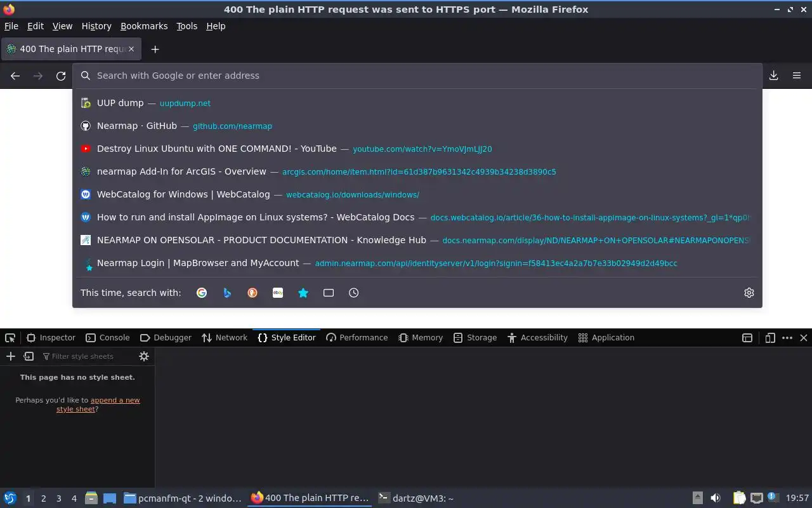Open the Storage tab
This screenshot has width=812, height=508.
click(475, 338)
